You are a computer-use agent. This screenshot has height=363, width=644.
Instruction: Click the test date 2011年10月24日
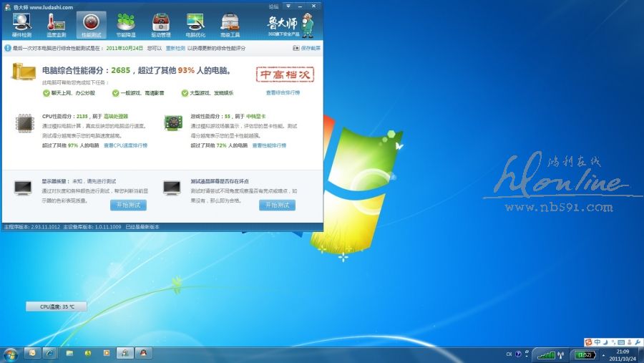tap(125, 48)
